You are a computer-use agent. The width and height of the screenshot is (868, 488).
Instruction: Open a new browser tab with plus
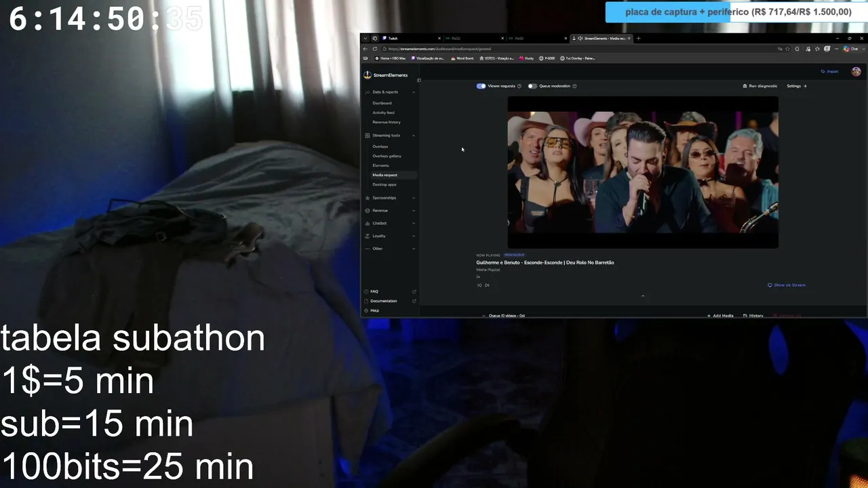click(638, 39)
